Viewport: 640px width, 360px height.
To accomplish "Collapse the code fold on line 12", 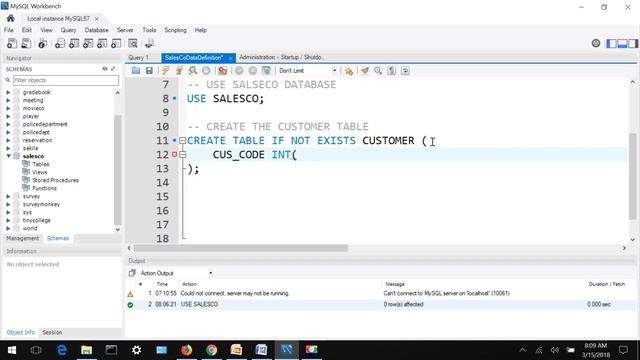I will coord(182,154).
